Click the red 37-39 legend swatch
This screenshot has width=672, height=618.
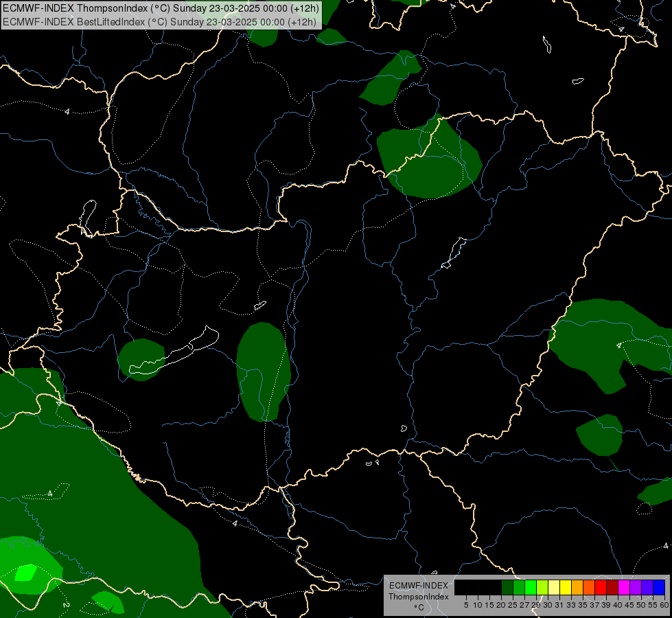click(x=601, y=587)
